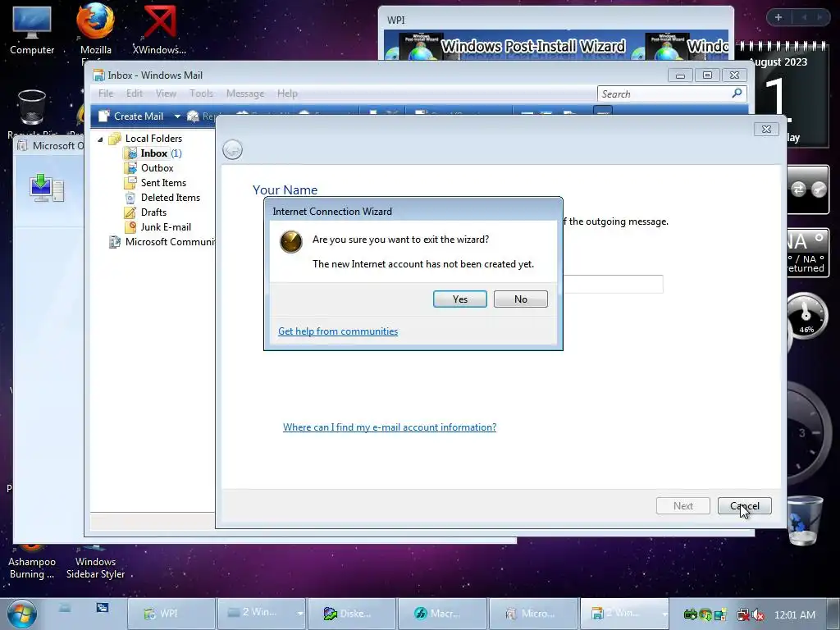Click the taskbar clock showing 12:01 AM

(795, 615)
